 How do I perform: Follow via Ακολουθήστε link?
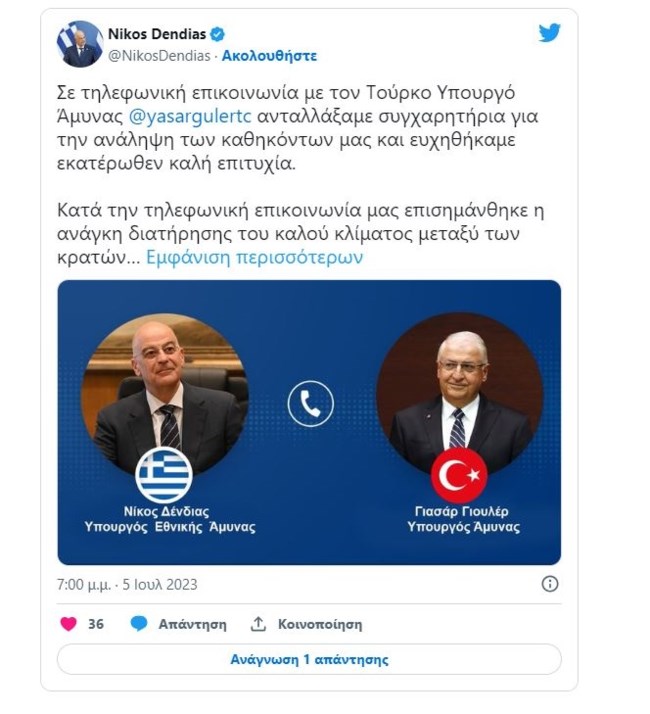tap(269, 56)
